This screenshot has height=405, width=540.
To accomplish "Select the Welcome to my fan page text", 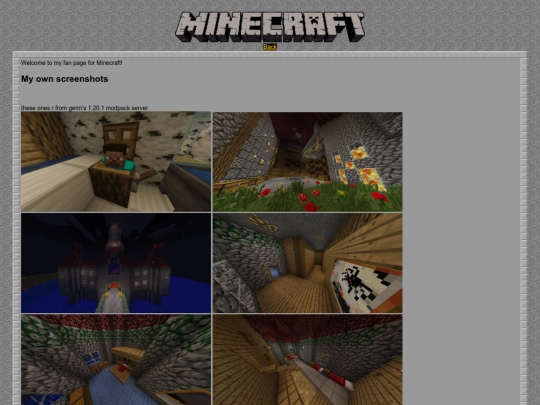I will [x=71, y=63].
